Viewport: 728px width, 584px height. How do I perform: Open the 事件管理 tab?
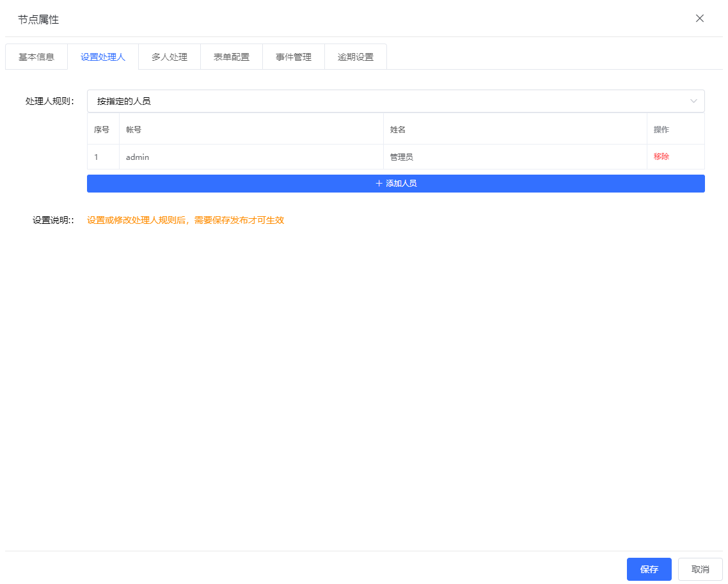coord(294,57)
